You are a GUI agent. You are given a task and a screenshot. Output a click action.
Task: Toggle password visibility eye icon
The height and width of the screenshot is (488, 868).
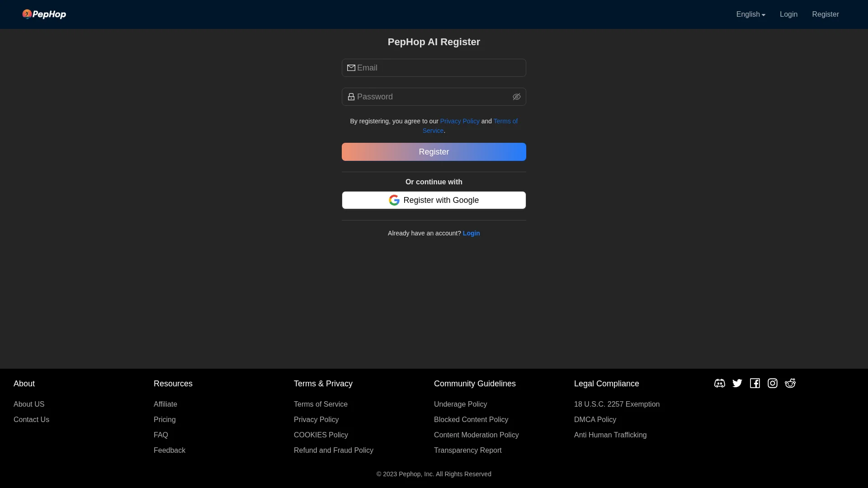517,97
